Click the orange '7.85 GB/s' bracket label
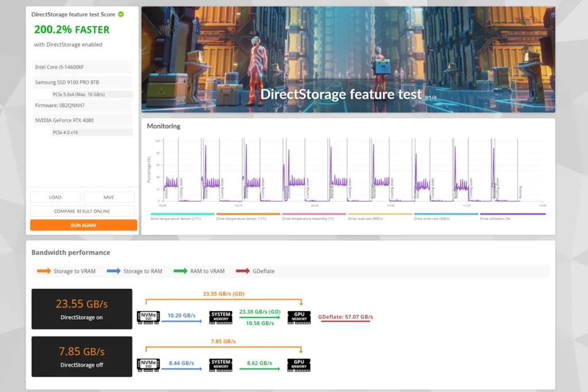Viewport: 588px width, 392px height. click(223, 341)
